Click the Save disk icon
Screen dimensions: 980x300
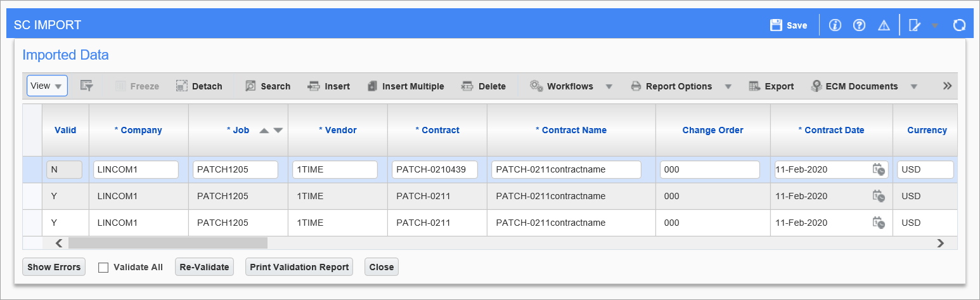(776, 25)
